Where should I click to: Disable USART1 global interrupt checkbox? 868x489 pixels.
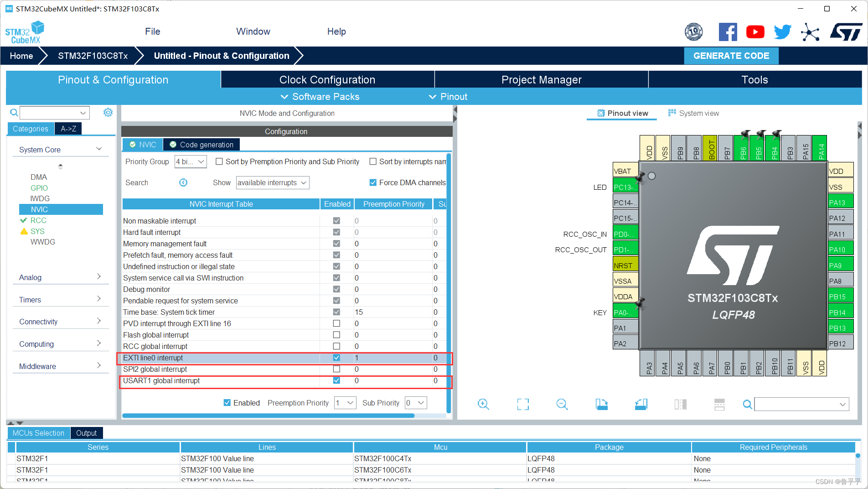pyautogui.click(x=336, y=380)
